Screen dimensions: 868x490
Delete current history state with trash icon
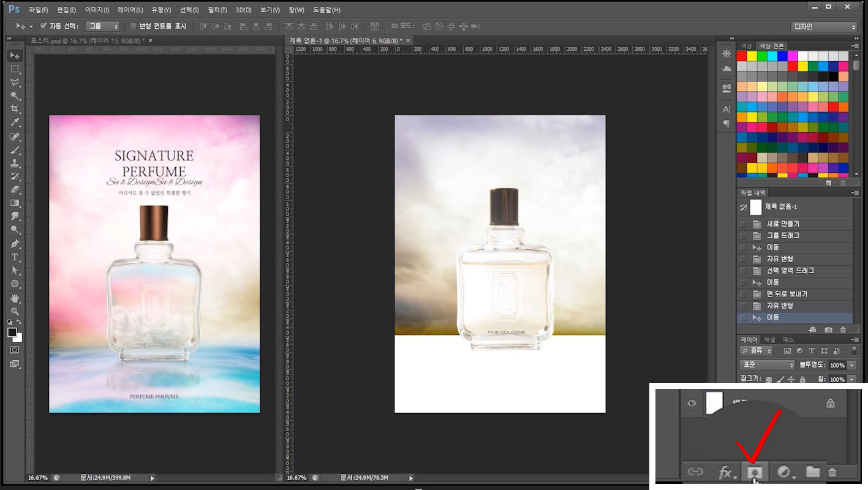[843, 330]
